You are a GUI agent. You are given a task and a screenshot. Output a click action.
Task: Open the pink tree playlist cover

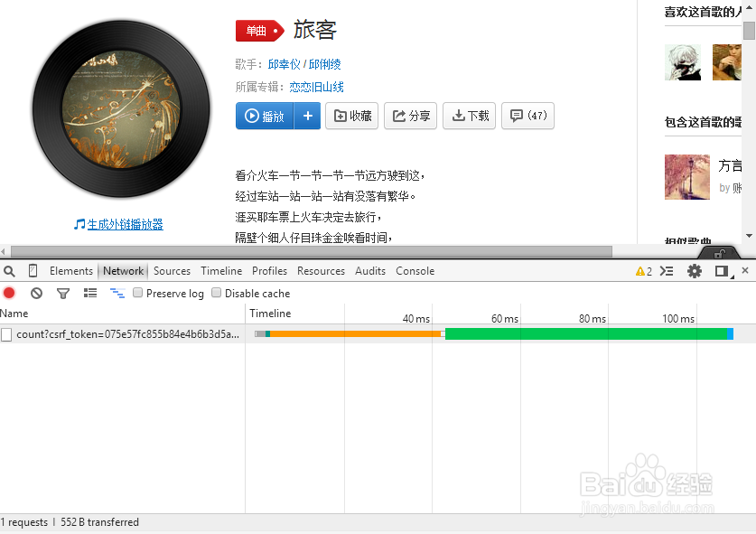687,177
